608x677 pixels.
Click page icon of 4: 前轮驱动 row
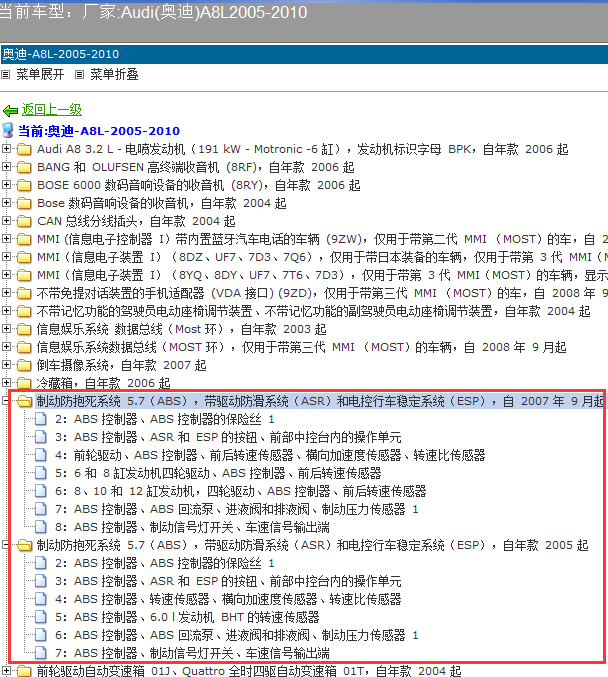41,455
